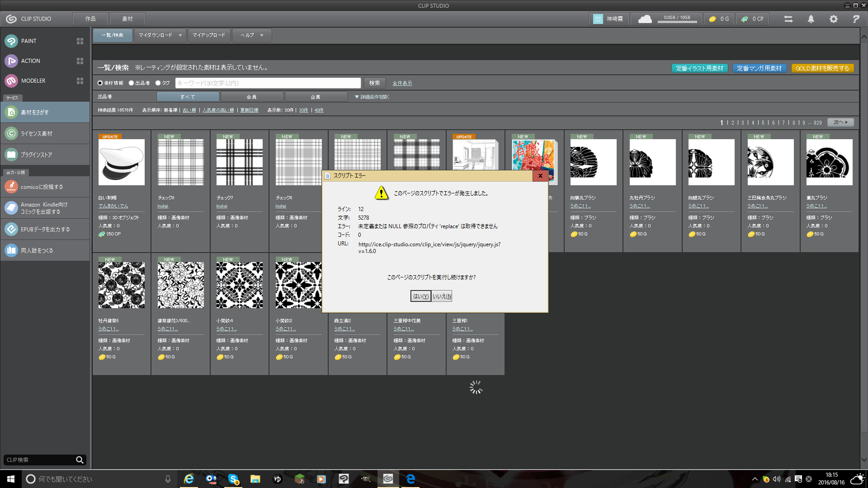Open the question mark help icon
Screen dimensions: 868x488
coord(855,19)
